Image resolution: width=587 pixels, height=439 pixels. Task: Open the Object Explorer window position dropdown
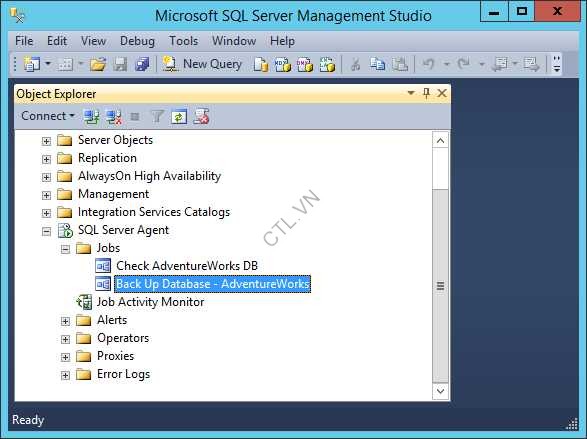(411, 93)
